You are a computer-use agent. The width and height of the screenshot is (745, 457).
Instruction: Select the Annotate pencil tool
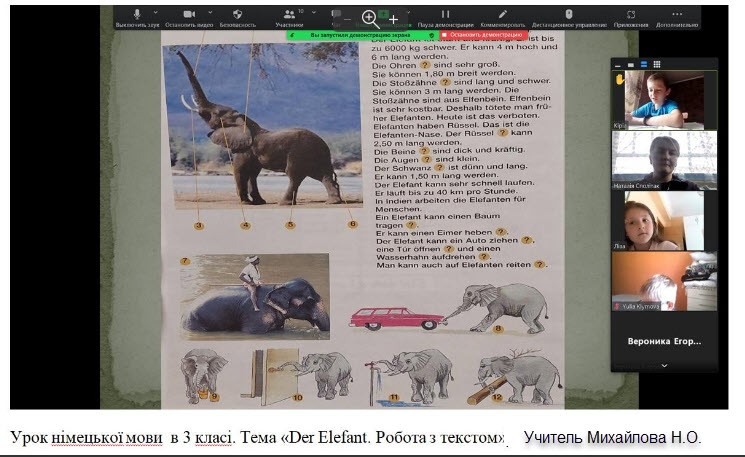point(503,15)
